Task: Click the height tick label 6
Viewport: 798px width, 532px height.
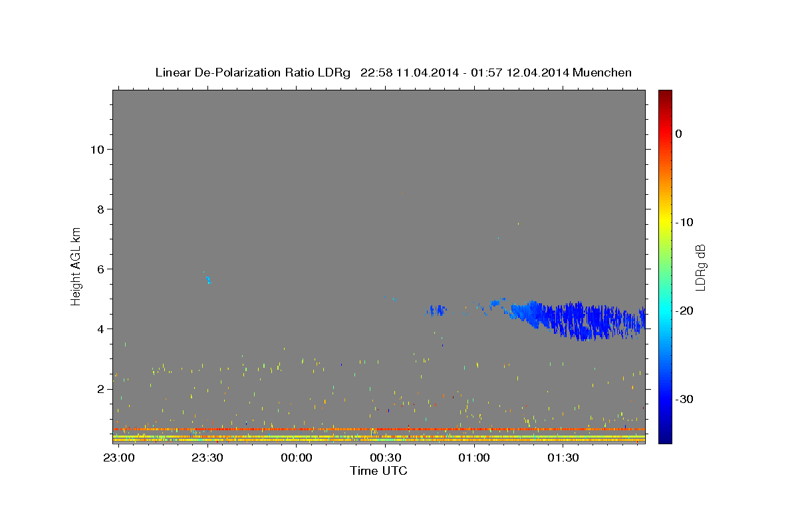Action: (100, 269)
